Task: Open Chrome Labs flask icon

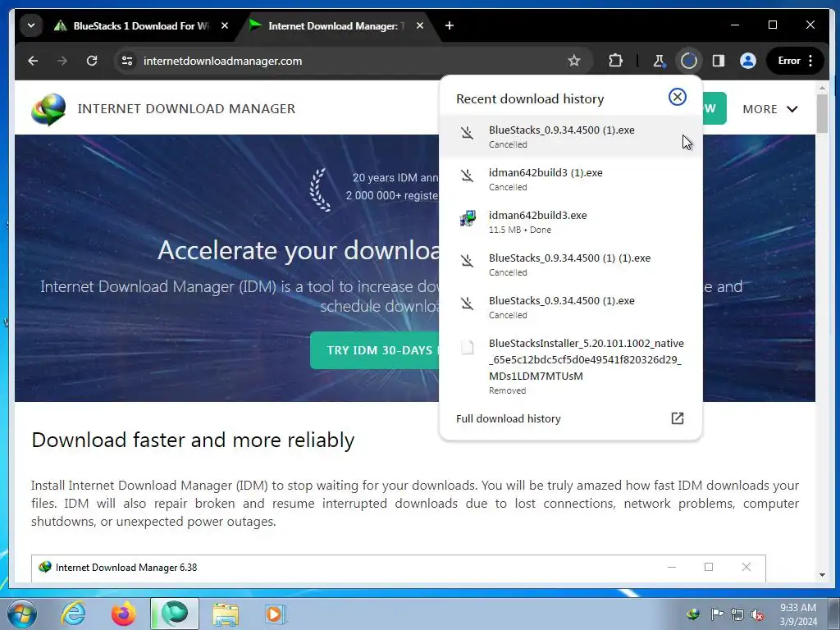Action: pyautogui.click(x=659, y=61)
